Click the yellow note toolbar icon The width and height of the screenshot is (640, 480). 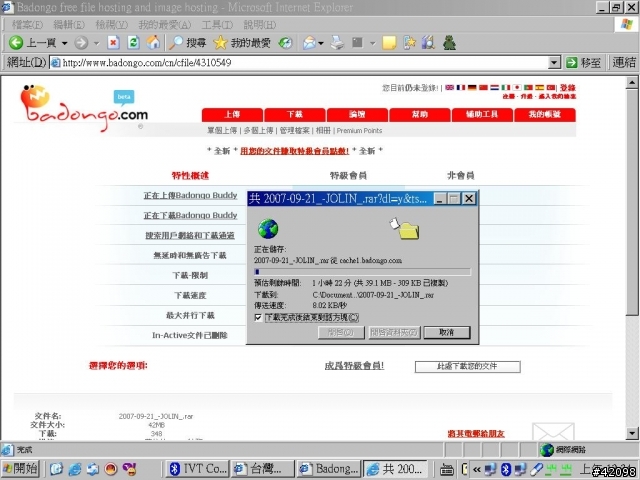389,42
